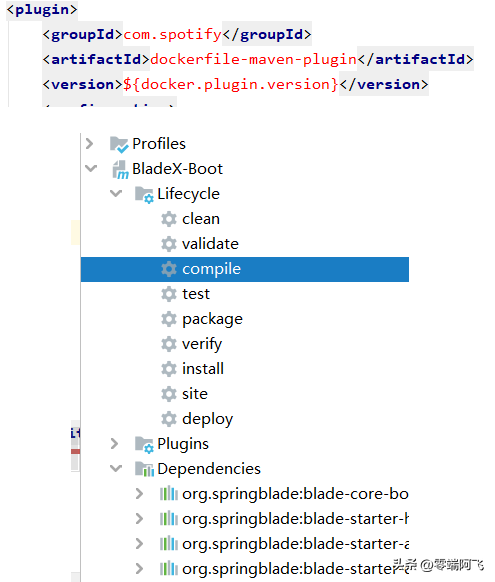Click the library icon for blade-starter-a dependency
This screenshot has width=495, height=582.
click(169, 544)
